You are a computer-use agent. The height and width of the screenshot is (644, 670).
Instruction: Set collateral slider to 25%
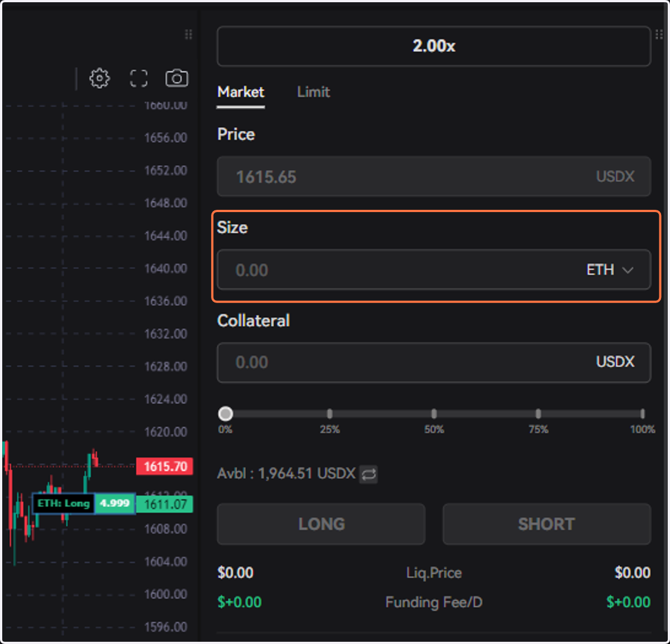click(329, 414)
